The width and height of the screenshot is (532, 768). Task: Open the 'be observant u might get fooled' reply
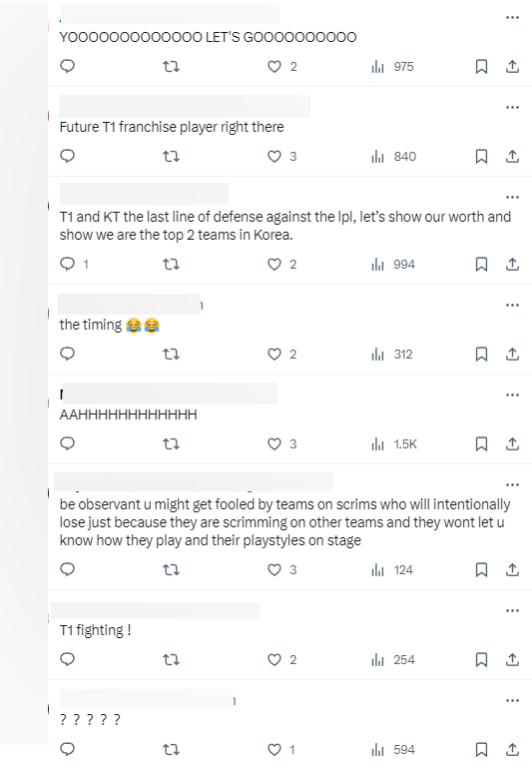pos(284,522)
